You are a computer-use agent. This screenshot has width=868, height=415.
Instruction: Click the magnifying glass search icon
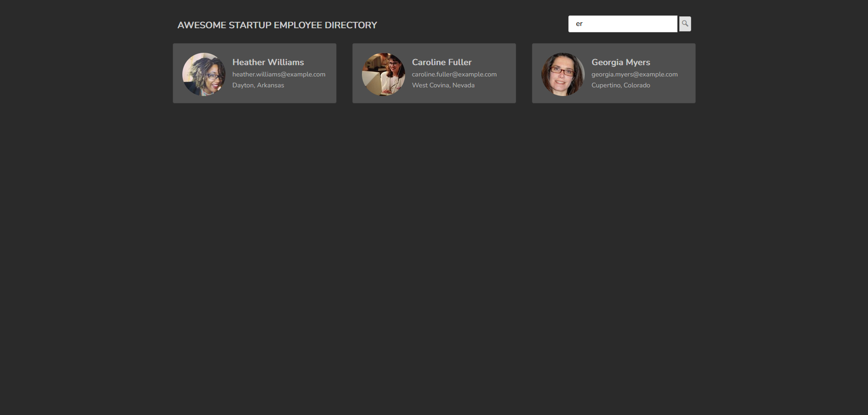(x=684, y=23)
